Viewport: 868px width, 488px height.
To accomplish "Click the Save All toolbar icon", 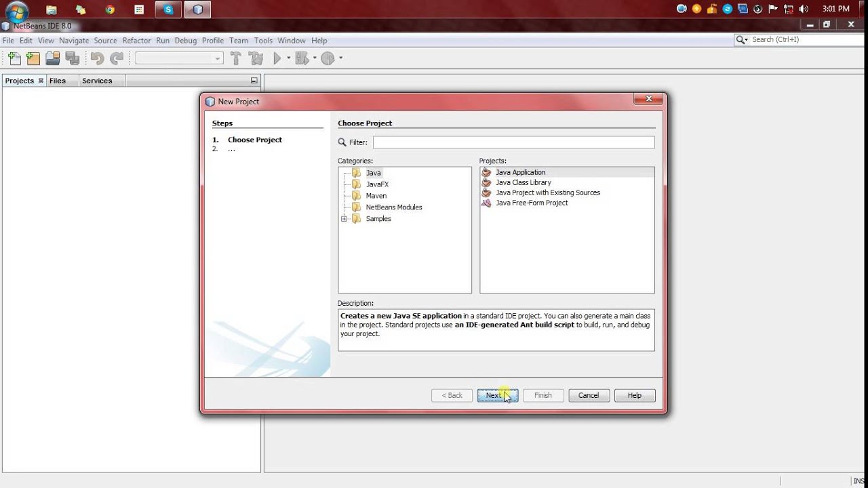I will tap(71, 58).
